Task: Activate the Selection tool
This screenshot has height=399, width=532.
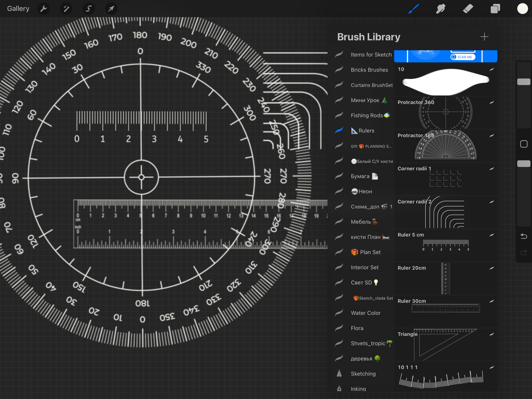Action: click(89, 8)
